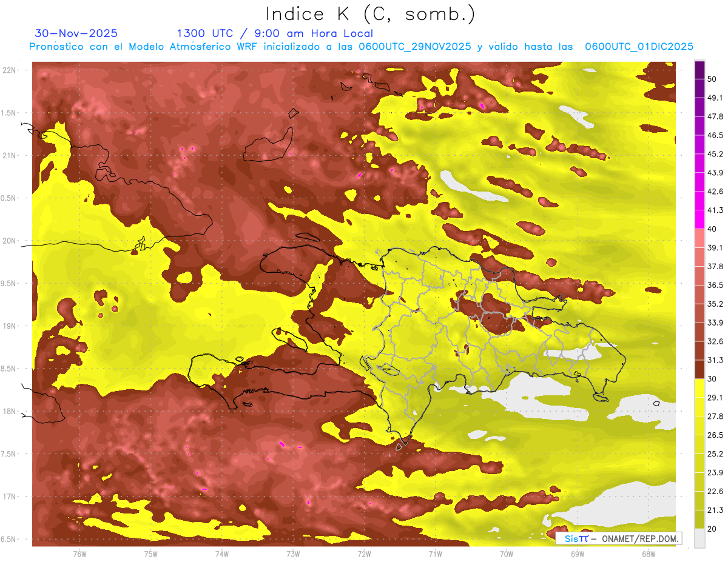Click the colorbar value "37.8"
The width and height of the screenshot is (728, 562).
(715, 267)
